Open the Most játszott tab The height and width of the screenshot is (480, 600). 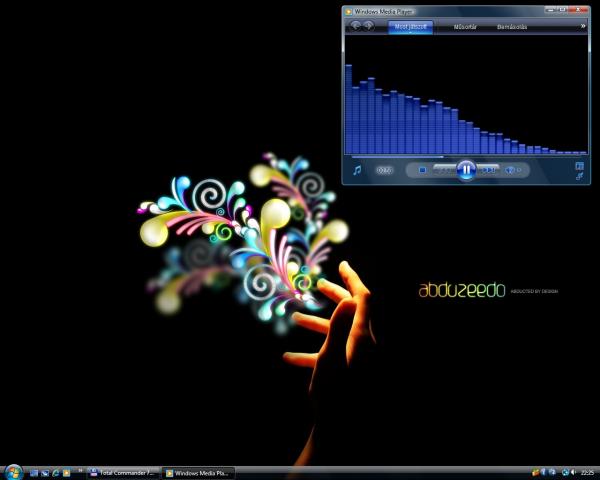(x=411, y=27)
